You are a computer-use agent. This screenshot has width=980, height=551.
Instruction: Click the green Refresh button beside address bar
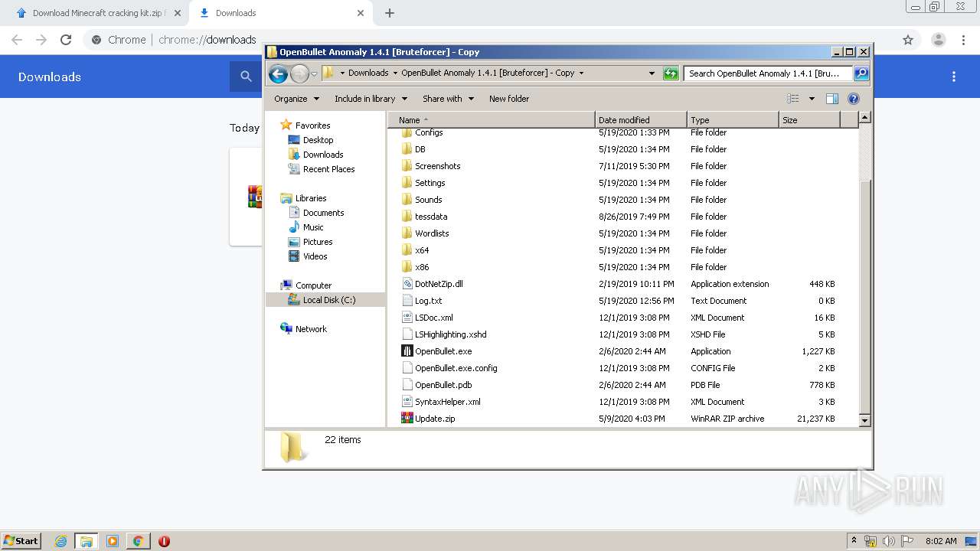(671, 73)
